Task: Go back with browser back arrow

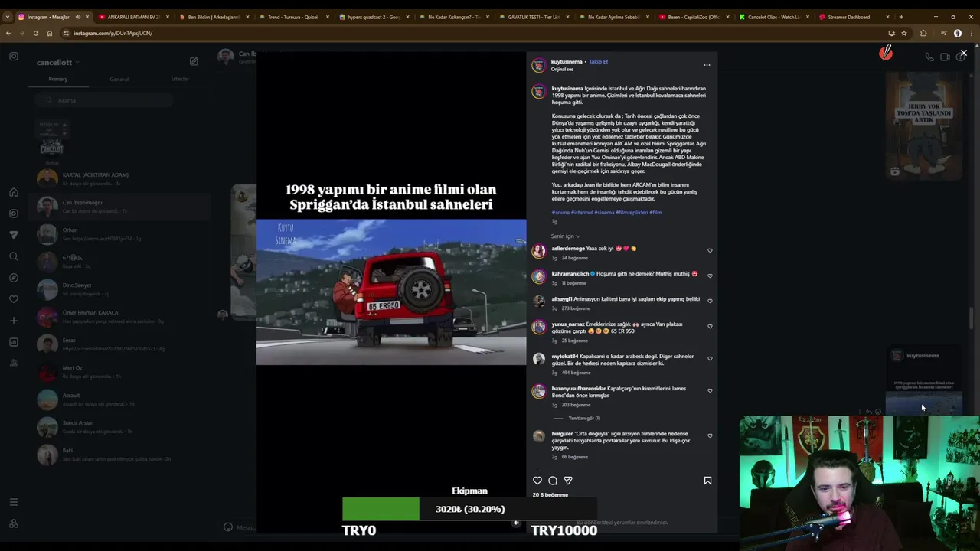Action: coord(8,33)
